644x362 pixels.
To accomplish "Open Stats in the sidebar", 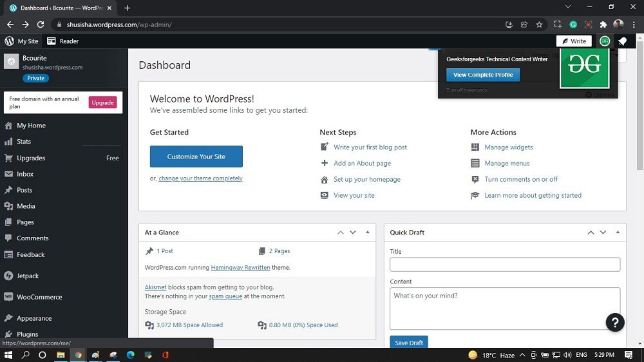I will click(x=24, y=141).
